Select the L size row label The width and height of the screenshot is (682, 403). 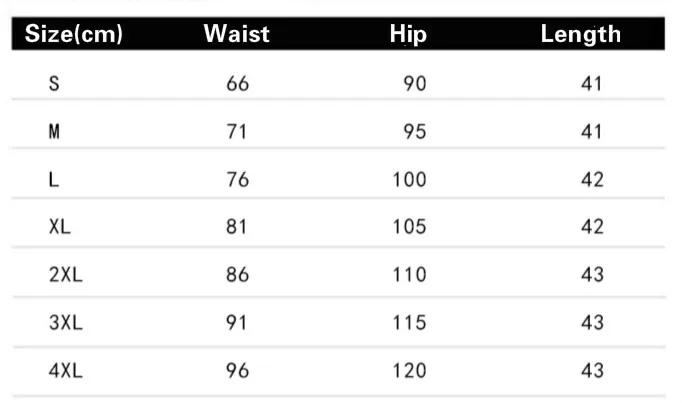point(53,179)
